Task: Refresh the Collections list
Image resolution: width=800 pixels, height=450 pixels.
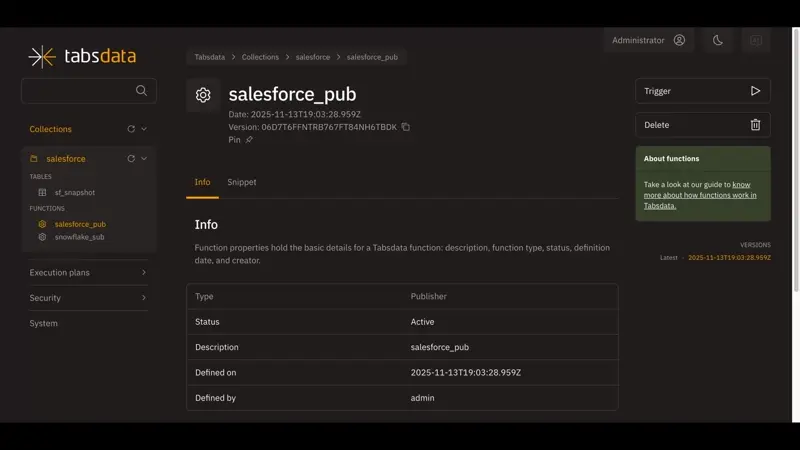Action: tap(131, 129)
